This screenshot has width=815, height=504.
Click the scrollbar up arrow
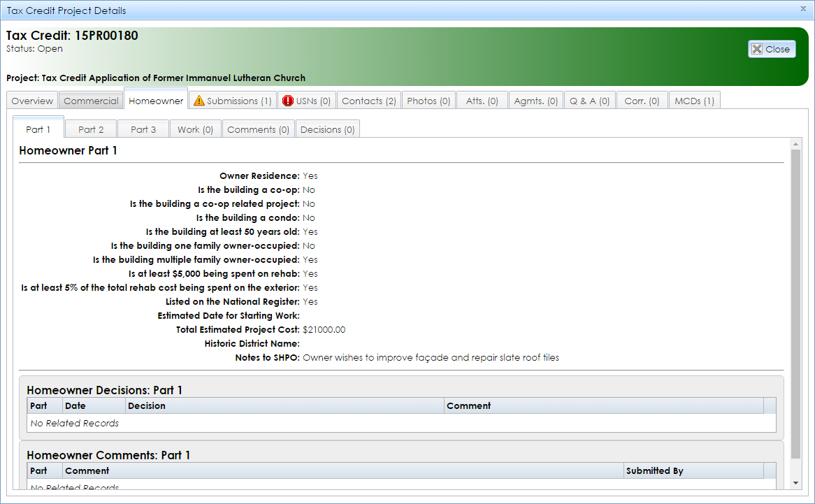(795, 144)
